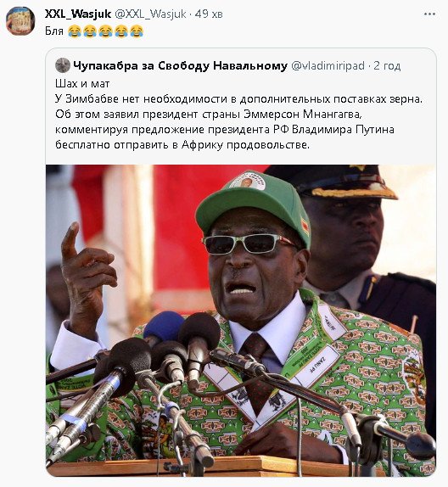This screenshot has height=487, width=448.
Task: Enlarge the photo of the man in the green cap
Action: tap(241, 320)
